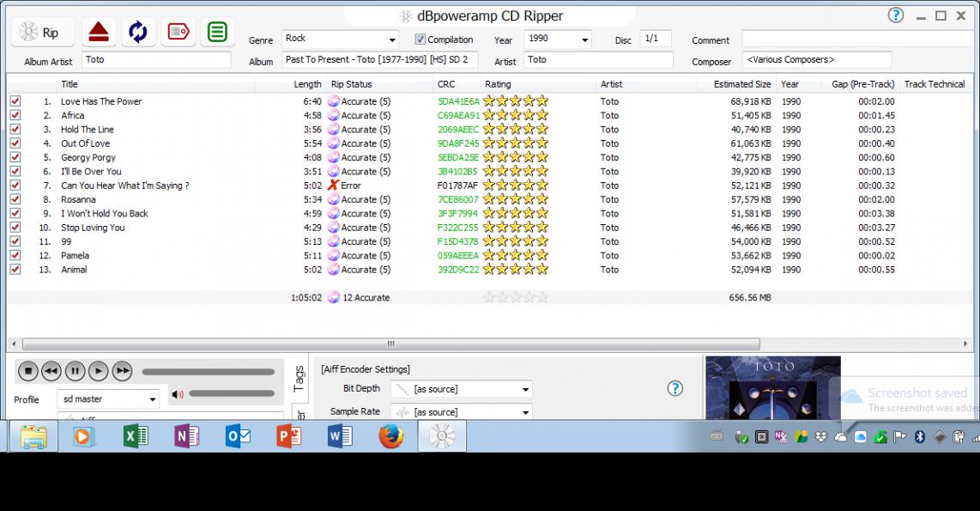Click into the Album Artist field
980x511 pixels.
156,60
